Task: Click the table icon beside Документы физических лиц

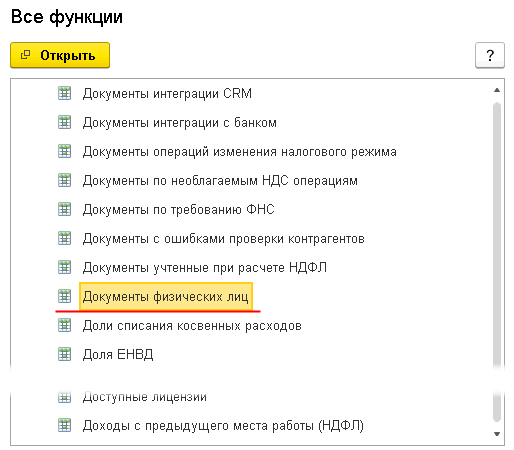Action: coord(64,296)
